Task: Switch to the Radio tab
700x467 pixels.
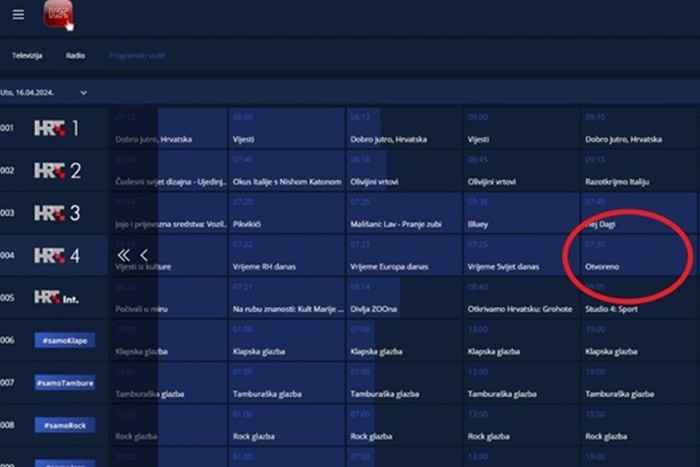Action: 75,56
